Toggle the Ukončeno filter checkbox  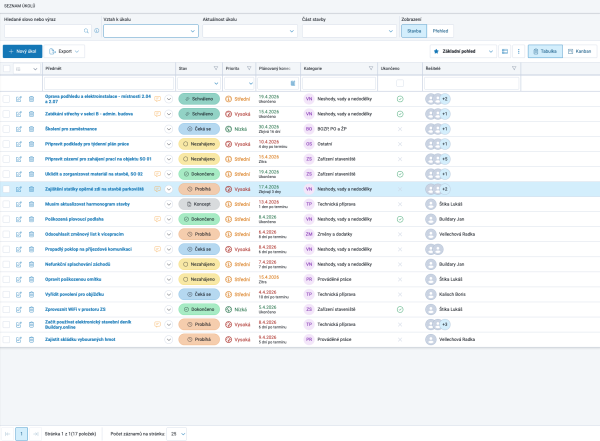[x=400, y=83]
